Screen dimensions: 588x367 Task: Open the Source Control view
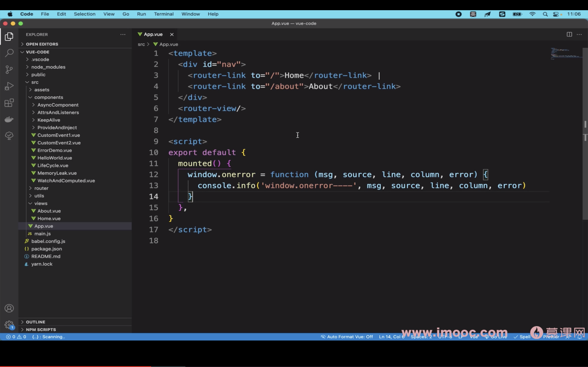coord(9,70)
